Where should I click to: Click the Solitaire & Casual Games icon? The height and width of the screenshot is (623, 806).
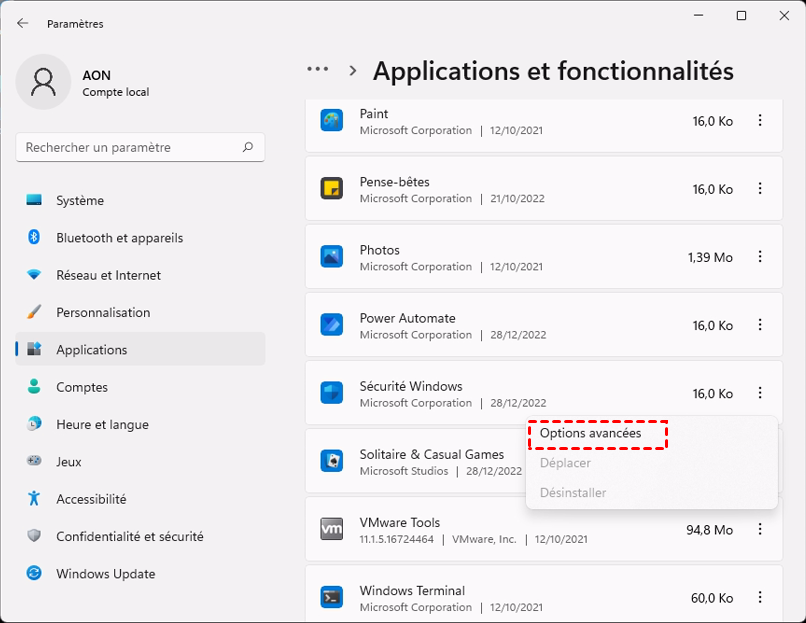(x=332, y=461)
